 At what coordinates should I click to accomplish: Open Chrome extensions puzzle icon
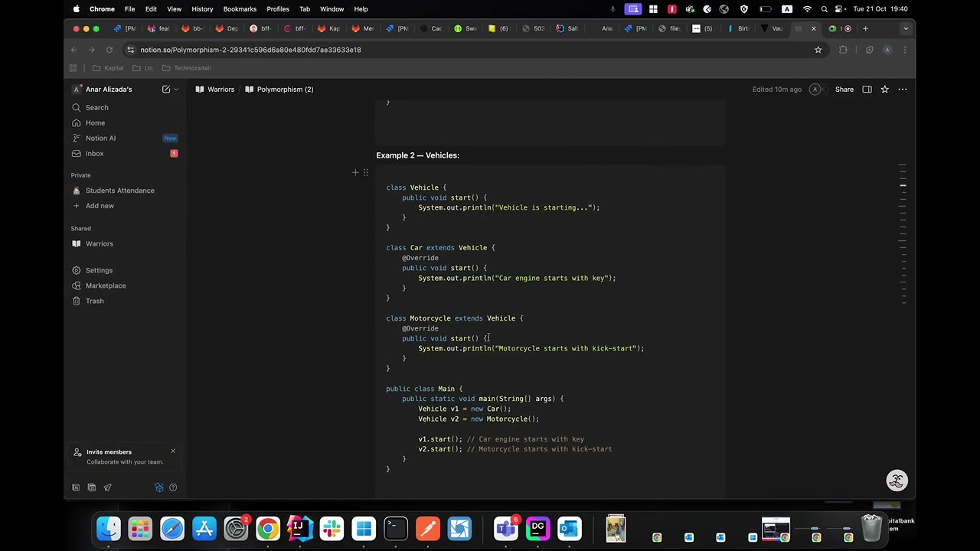(843, 50)
